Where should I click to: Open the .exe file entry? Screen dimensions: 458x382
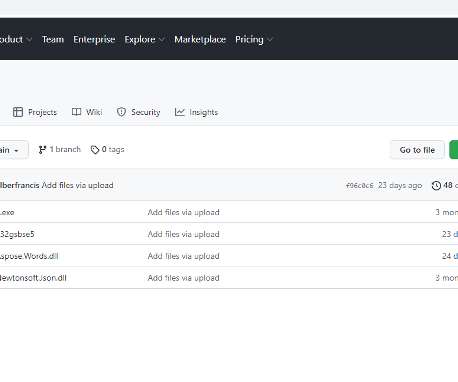pyautogui.click(x=7, y=212)
